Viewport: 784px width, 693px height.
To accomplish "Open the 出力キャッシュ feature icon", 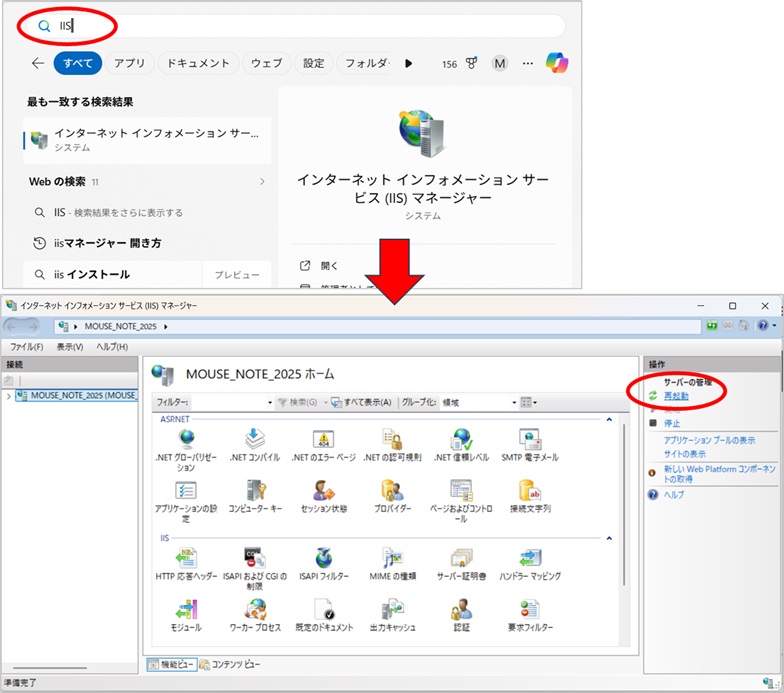I will coord(392,612).
